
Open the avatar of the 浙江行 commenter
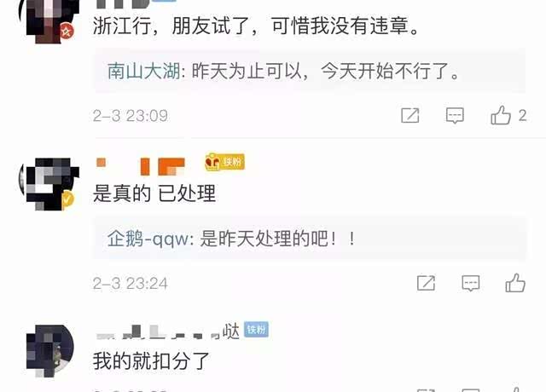[49, 20]
